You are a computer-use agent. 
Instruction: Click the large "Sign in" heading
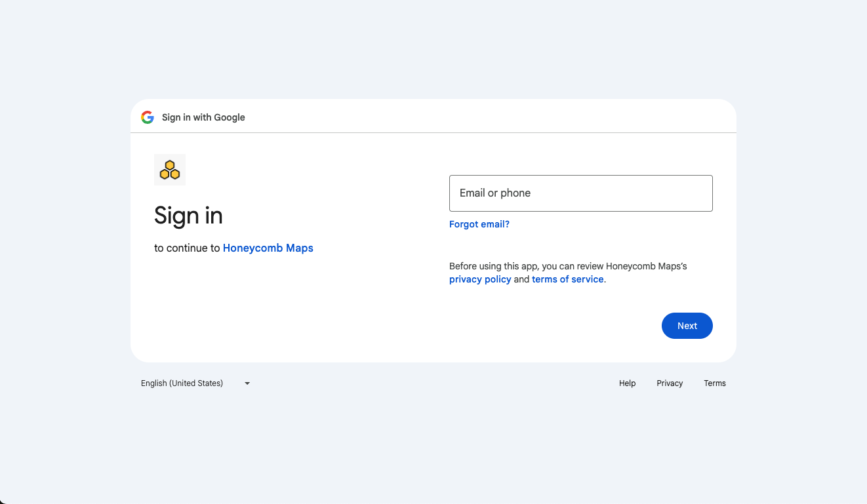coord(188,216)
